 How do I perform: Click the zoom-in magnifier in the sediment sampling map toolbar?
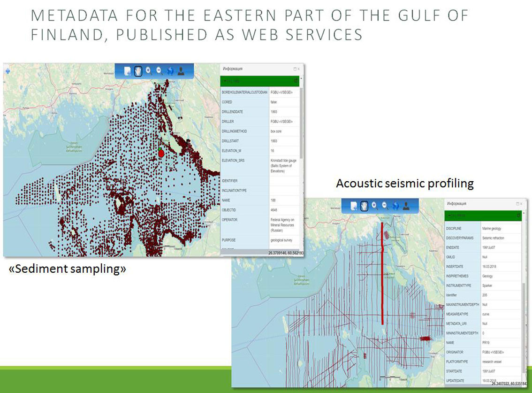[149, 71]
